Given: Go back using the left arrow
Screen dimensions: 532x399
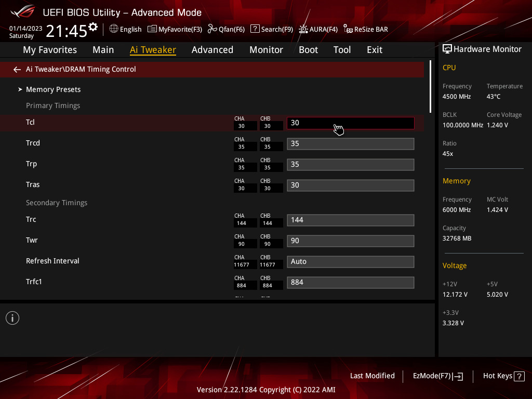Looking at the screenshot, I should pos(17,70).
